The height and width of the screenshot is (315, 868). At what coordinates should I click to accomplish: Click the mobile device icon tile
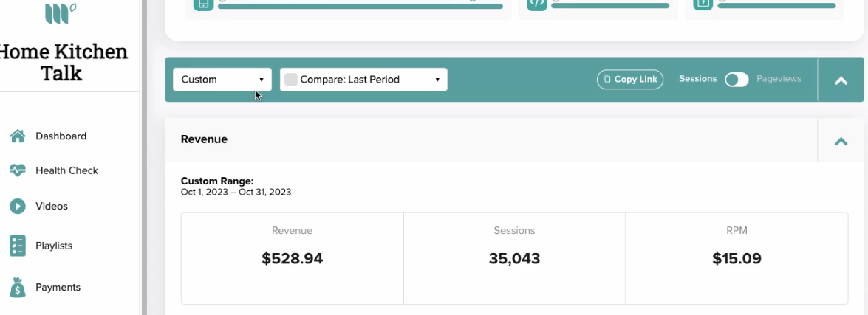click(203, 4)
